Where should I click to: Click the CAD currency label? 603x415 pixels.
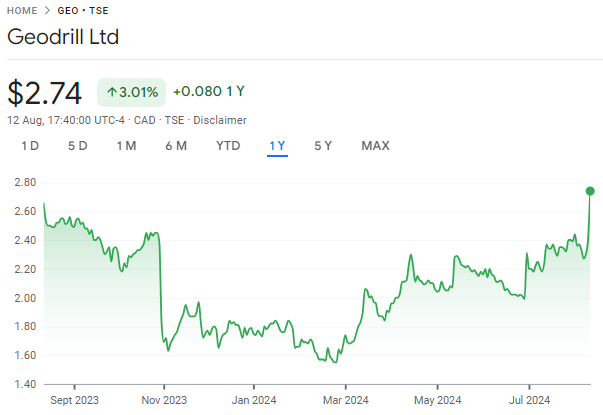(x=145, y=120)
